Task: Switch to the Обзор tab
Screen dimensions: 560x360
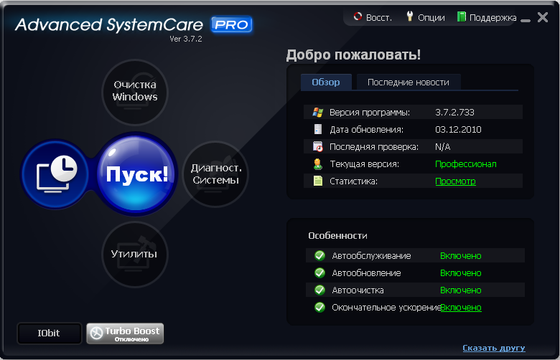Action: 326,82
